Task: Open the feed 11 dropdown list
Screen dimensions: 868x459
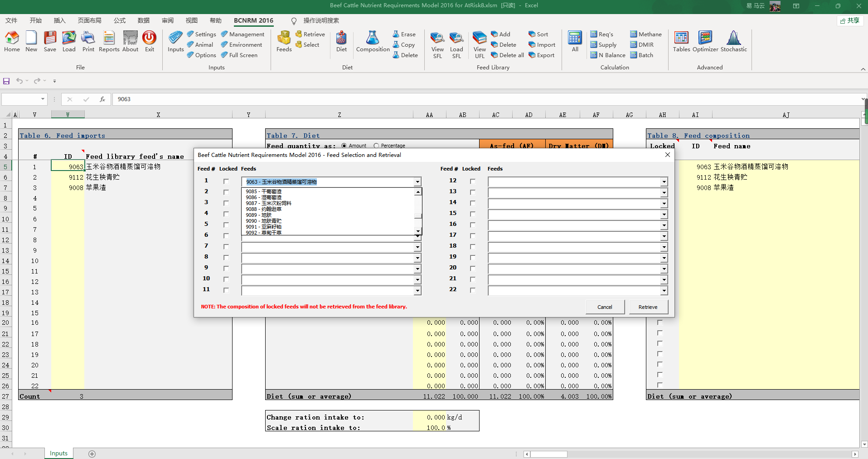Action: tap(417, 291)
